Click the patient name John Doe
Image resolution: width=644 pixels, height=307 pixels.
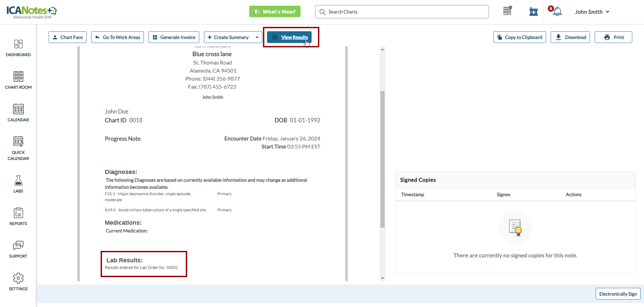coord(116,112)
